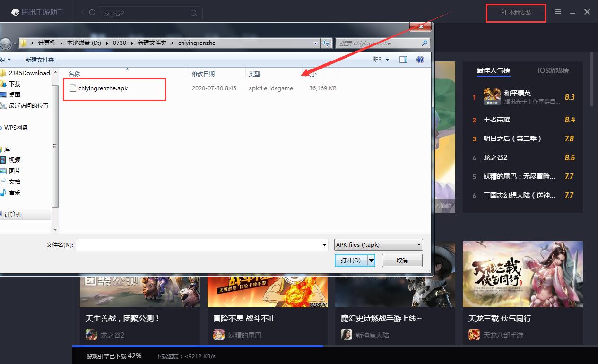Open the 2345Downloads folder in the navigation pane
Viewport: 598px width, 364px height.
click(x=29, y=73)
